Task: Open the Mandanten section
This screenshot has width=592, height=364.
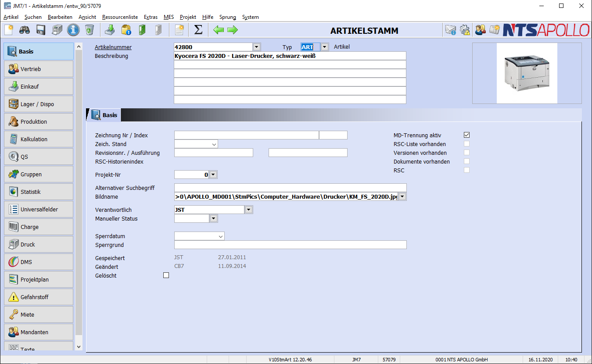Action: click(39, 332)
